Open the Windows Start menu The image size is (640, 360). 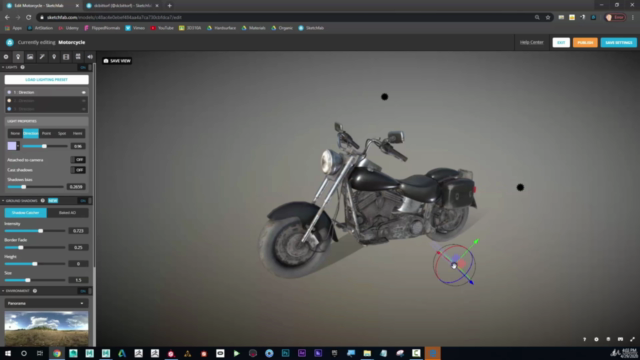(8, 353)
